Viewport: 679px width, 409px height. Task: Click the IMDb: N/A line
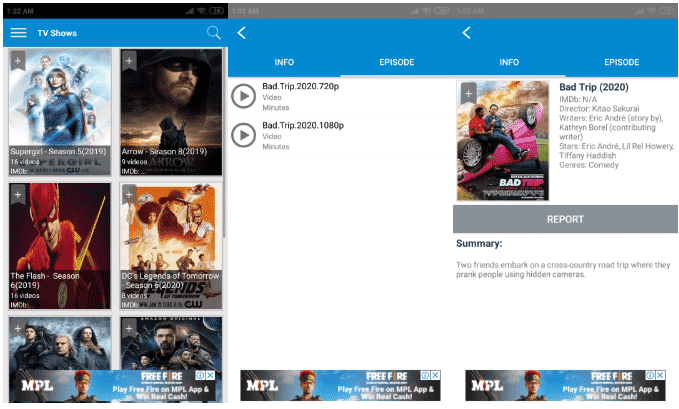coord(578,99)
